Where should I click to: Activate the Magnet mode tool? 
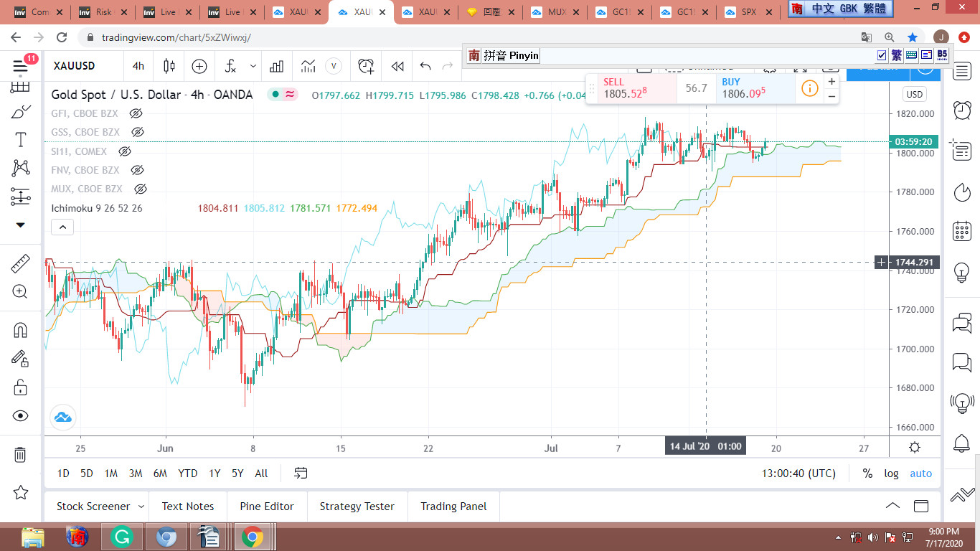[20, 330]
